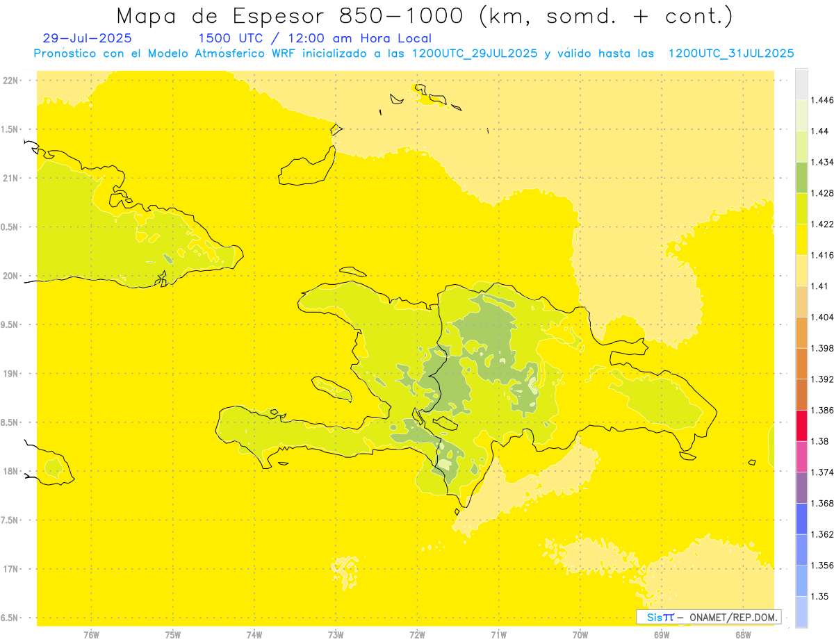Click the blue color bar segment above 1.362
The height and width of the screenshot is (644, 834).
tap(801, 519)
